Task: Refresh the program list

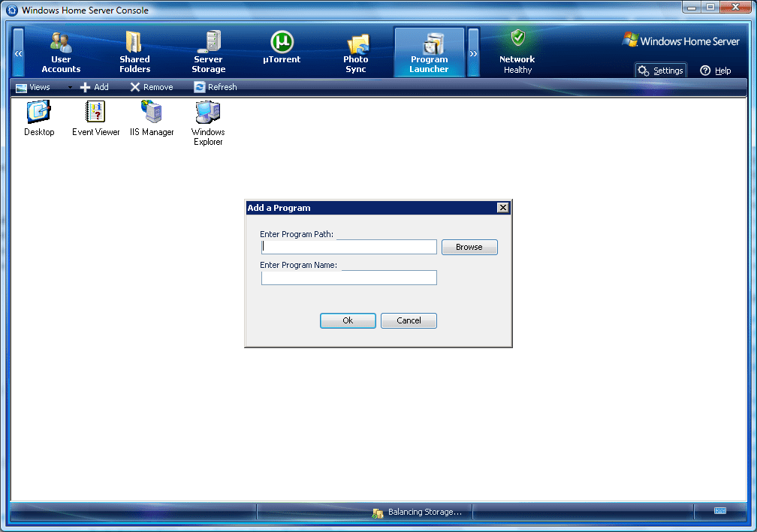Action: 216,87
